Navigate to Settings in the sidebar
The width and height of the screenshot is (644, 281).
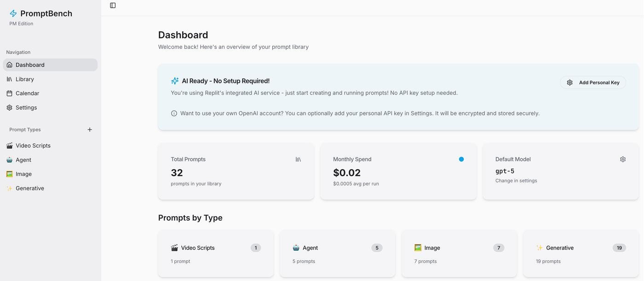(x=26, y=108)
